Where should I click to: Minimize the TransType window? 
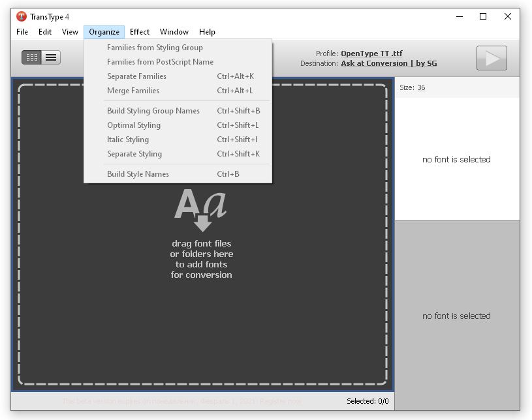tap(460, 16)
